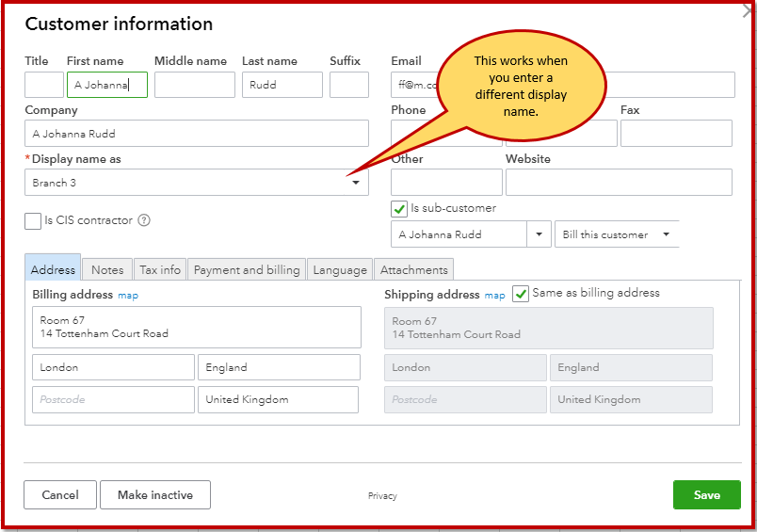Click the Other phone field
The height and width of the screenshot is (532, 757).
(446, 183)
